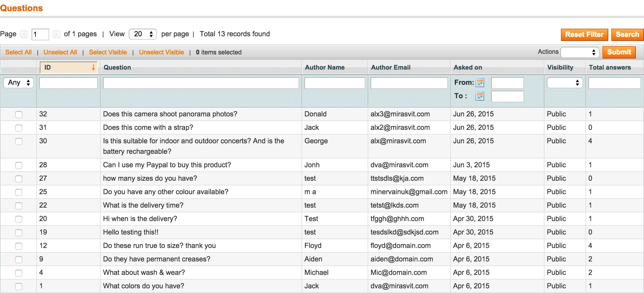Click the Select All link
Image resolution: width=644 pixels, height=293 pixels.
[x=18, y=52]
